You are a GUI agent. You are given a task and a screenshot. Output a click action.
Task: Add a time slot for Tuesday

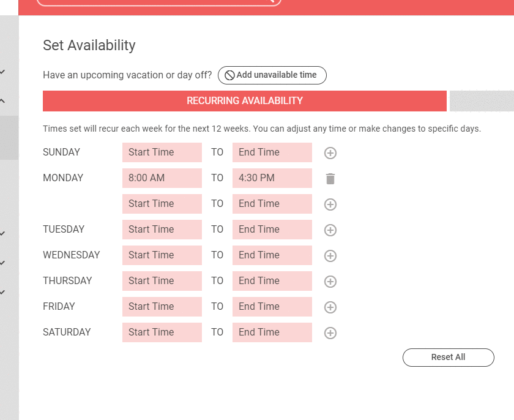(330, 230)
